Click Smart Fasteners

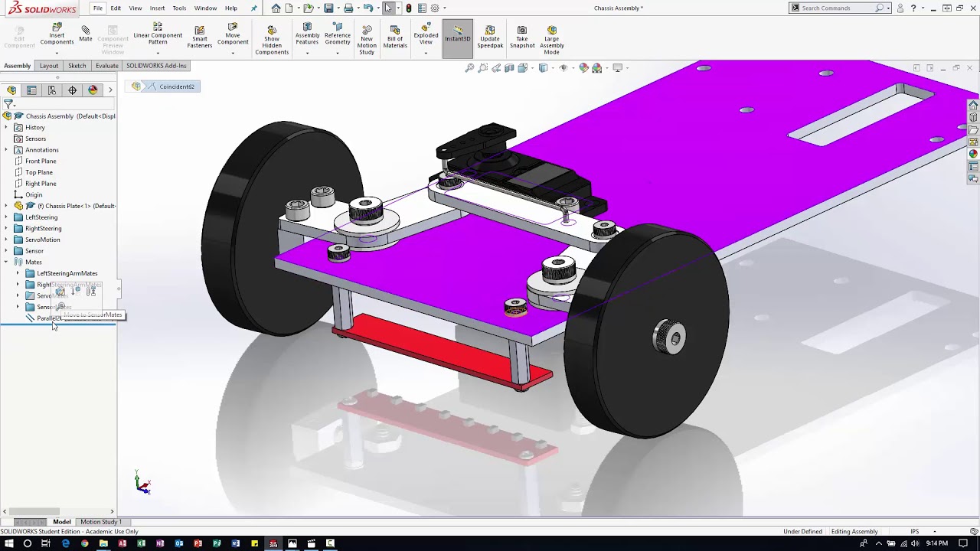pyautogui.click(x=199, y=36)
